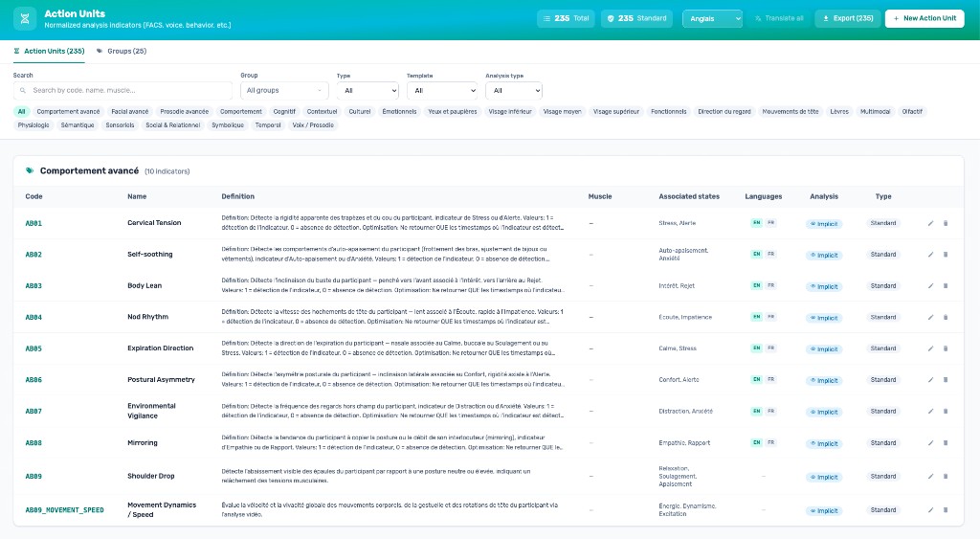Click the 235 Total counter button
Screen dimensions: 980x539
click(x=566, y=19)
